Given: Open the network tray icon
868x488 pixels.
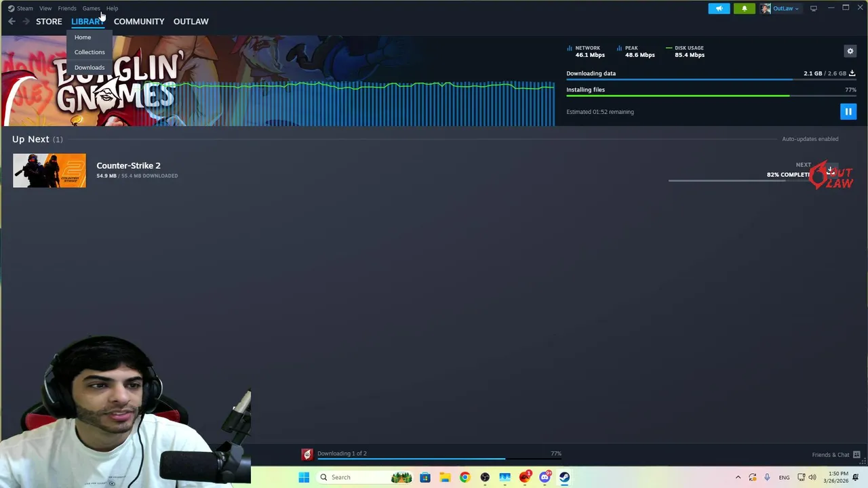Looking at the screenshot, I should pyautogui.click(x=802, y=477).
